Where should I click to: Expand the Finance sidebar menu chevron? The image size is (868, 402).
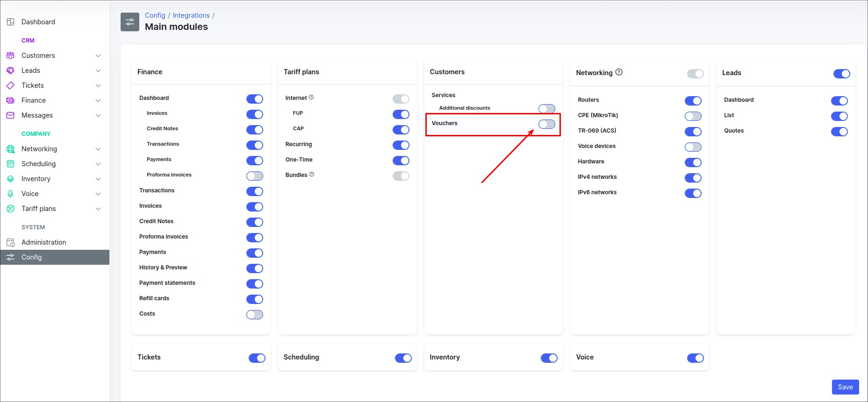pyautogui.click(x=98, y=100)
